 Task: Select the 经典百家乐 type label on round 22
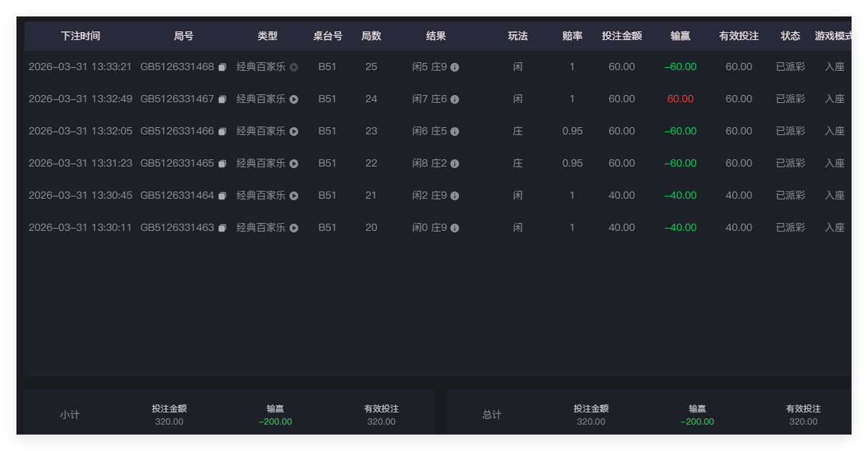(262, 163)
